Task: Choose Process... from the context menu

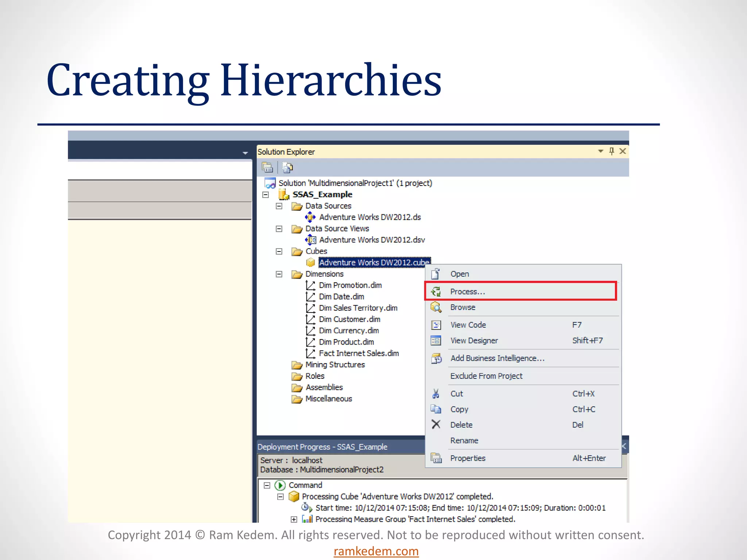Action: tap(467, 292)
